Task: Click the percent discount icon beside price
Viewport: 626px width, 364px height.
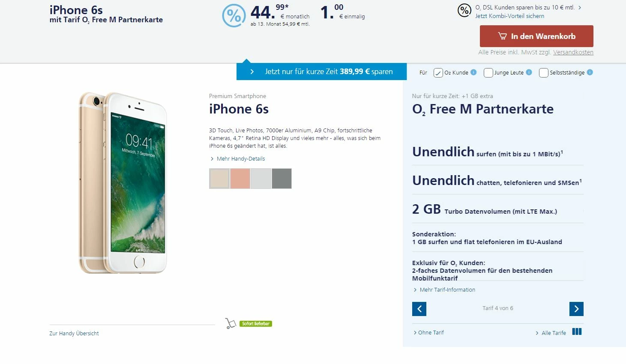Action: click(234, 15)
